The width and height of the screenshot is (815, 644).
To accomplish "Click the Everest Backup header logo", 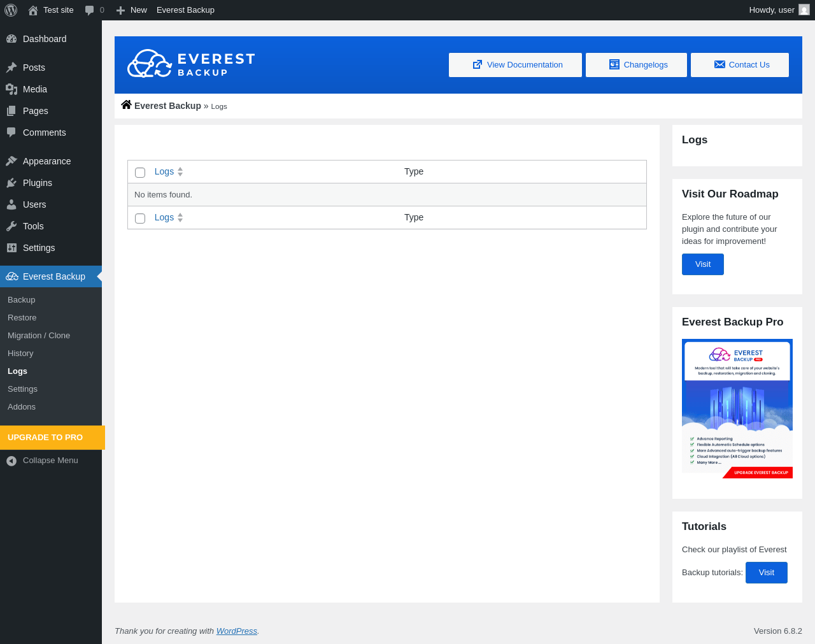I will coord(191,64).
